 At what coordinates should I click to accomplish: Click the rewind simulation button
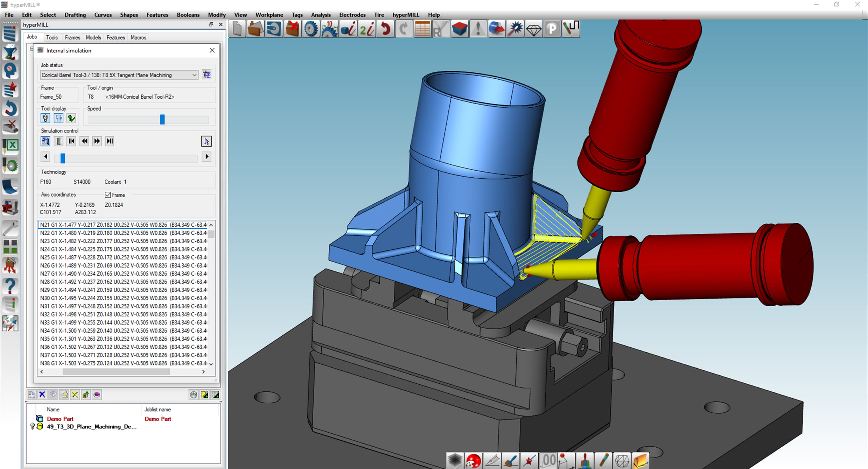pyautogui.click(x=84, y=141)
